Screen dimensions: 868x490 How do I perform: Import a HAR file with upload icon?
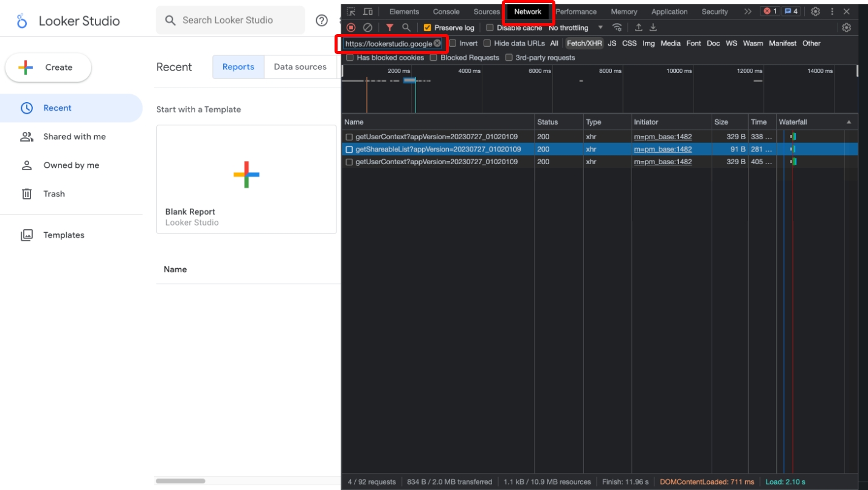tap(639, 28)
